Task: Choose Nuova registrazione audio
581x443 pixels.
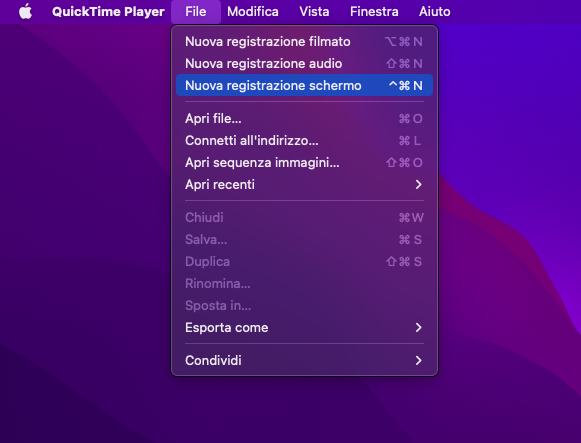Action: click(x=304, y=63)
